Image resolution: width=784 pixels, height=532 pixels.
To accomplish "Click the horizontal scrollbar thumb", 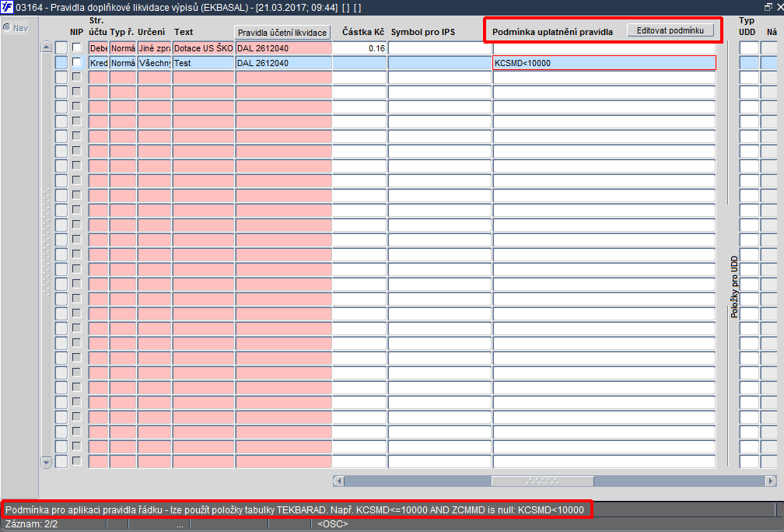I will [543, 481].
